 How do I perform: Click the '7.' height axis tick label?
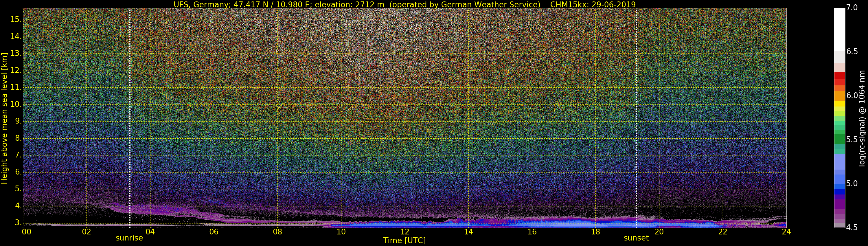[19, 155]
